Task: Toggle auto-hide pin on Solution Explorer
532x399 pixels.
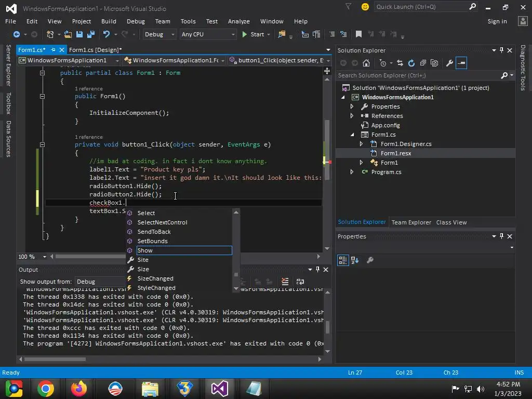Action: click(501, 50)
